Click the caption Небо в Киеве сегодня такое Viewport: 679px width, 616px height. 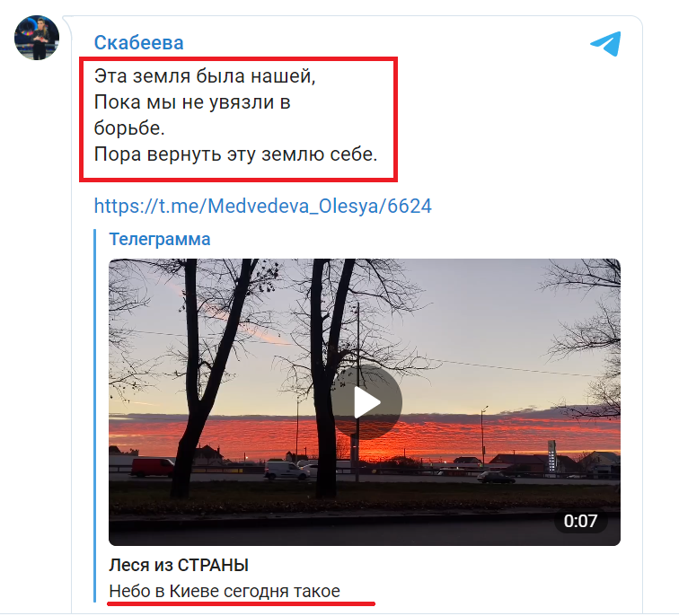tap(225, 592)
